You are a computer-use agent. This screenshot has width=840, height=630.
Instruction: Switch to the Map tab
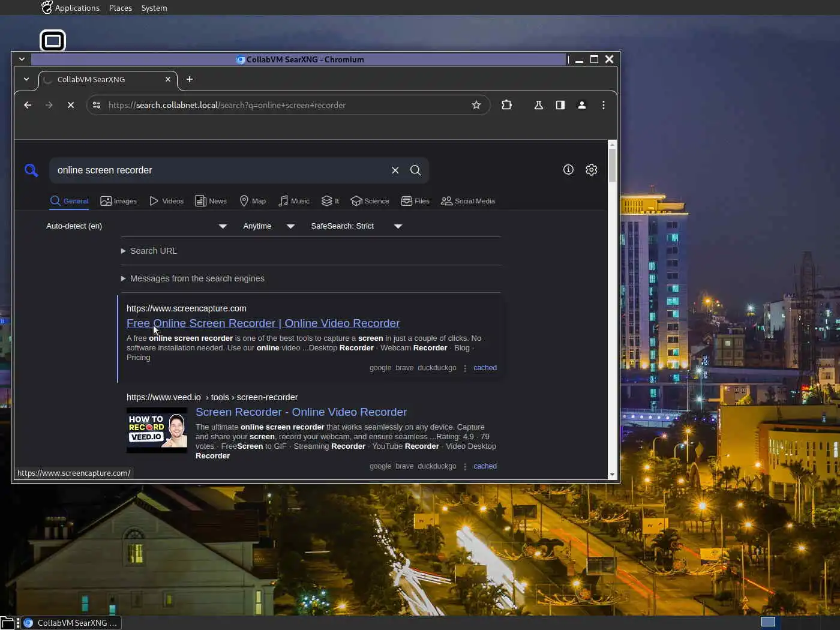pos(253,201)
